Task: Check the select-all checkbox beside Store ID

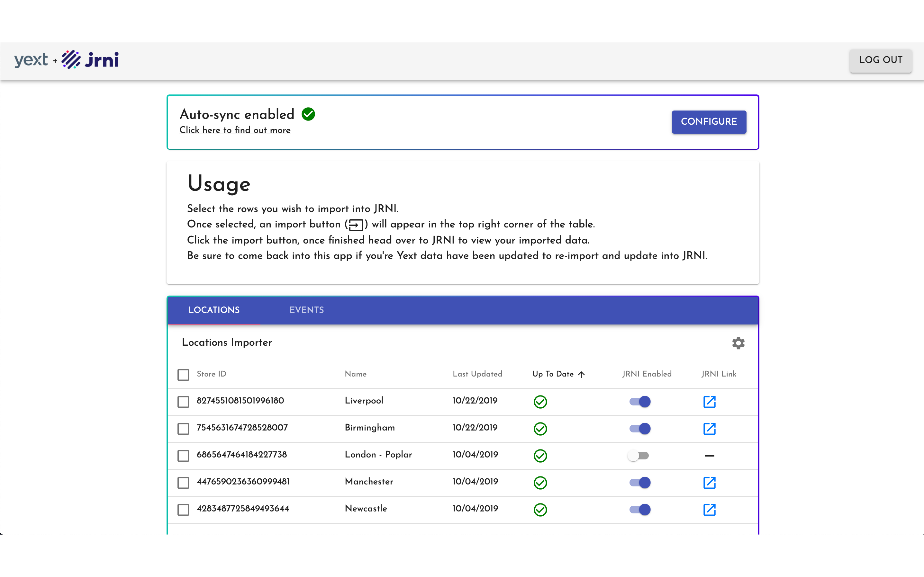Action: [x=183, y=374]
